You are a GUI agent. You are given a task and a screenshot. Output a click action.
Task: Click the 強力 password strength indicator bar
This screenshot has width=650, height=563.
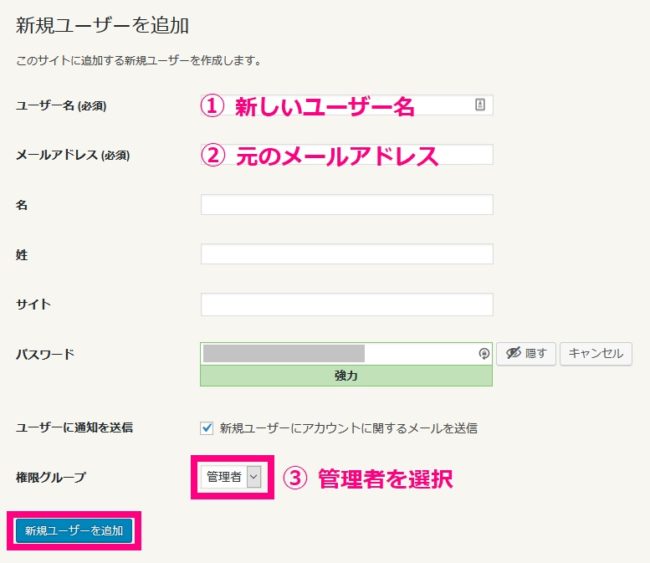(346, 376)
